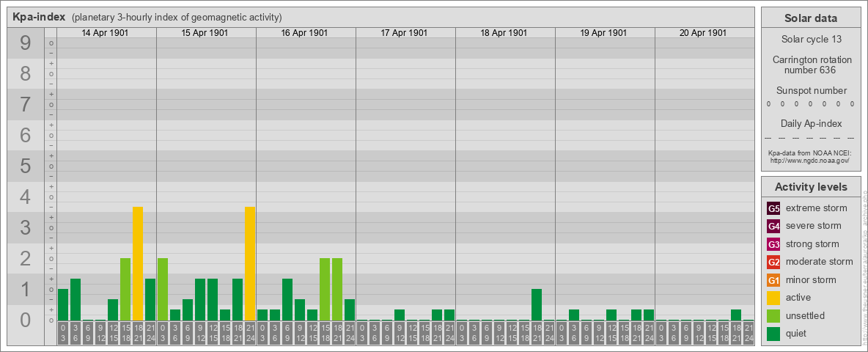868x352 pixels.
Task: Click the green bar on 20 Apr 18-21
Action: [x=736, y=315]
